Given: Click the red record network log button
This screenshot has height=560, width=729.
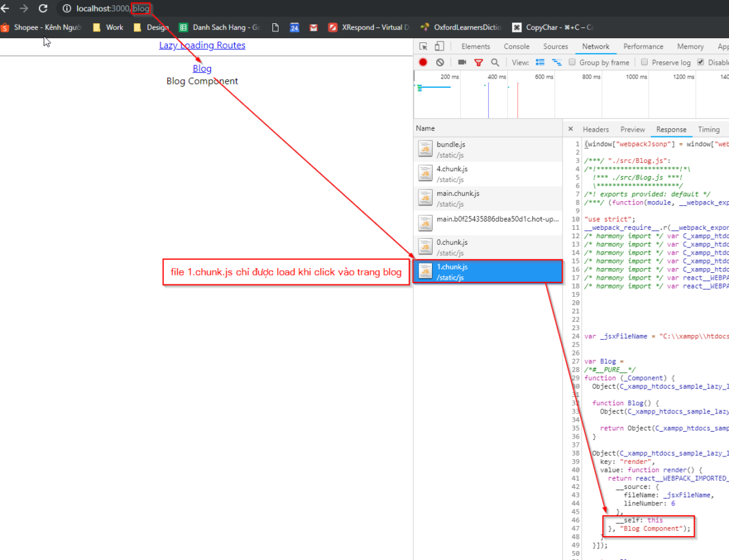Looking at the screenshot, I should pyautogui.click(x=423, y=62).
